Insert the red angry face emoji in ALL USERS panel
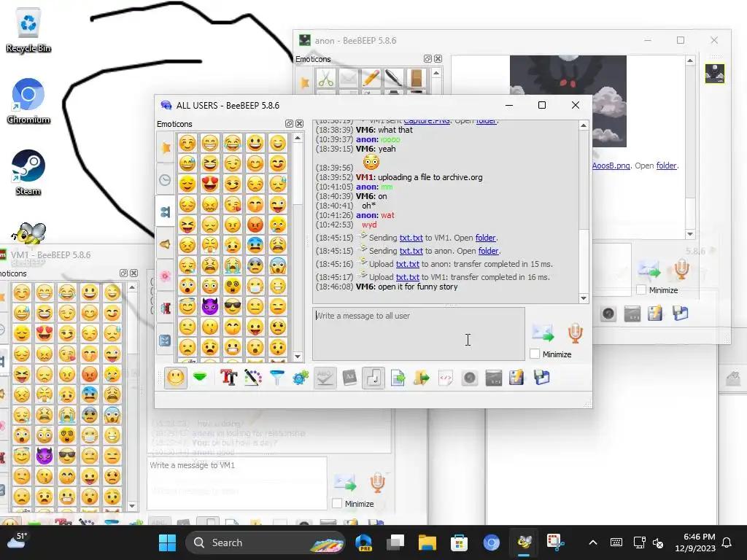Image resolution: width=747 pixels, height=560 pixels. click(255, 225)
